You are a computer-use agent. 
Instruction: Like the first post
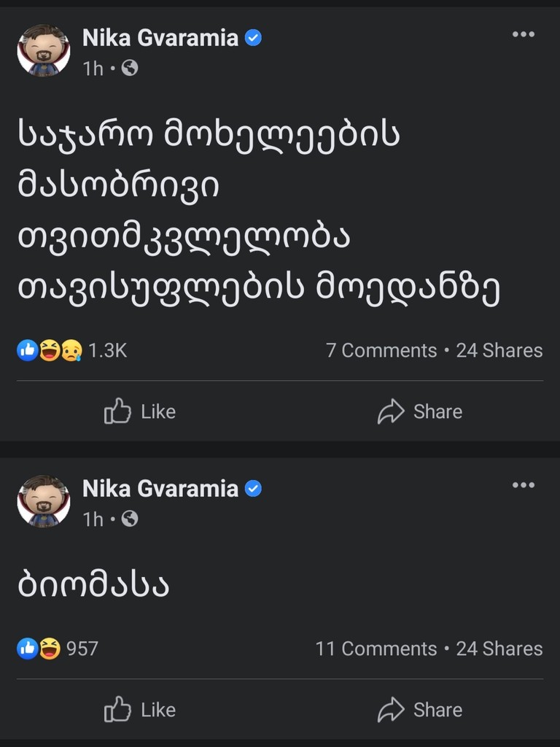pyautogui.click(x=140, y=411)
